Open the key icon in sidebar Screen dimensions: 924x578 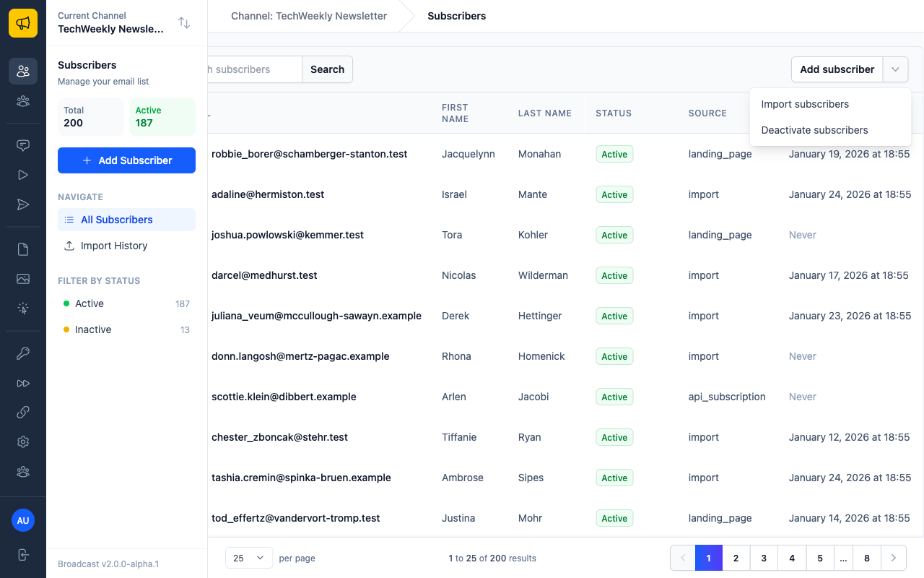(x=23, y=353)
